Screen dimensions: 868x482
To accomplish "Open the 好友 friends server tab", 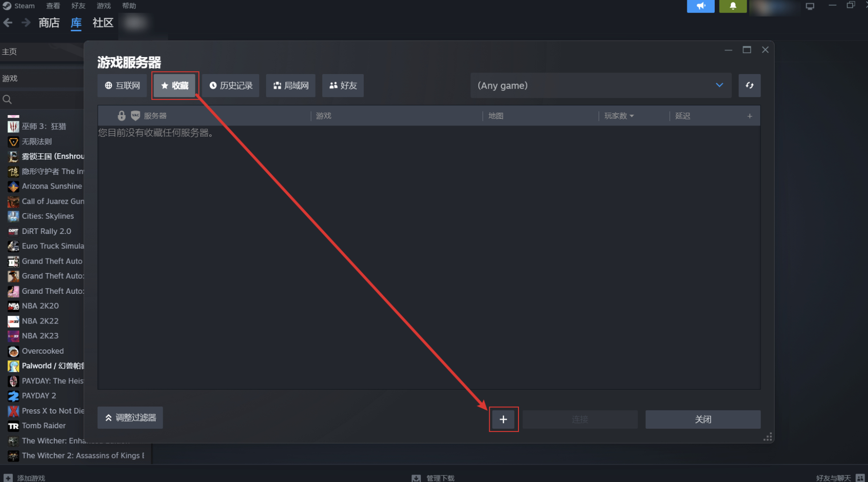I will tap(343, 85).
